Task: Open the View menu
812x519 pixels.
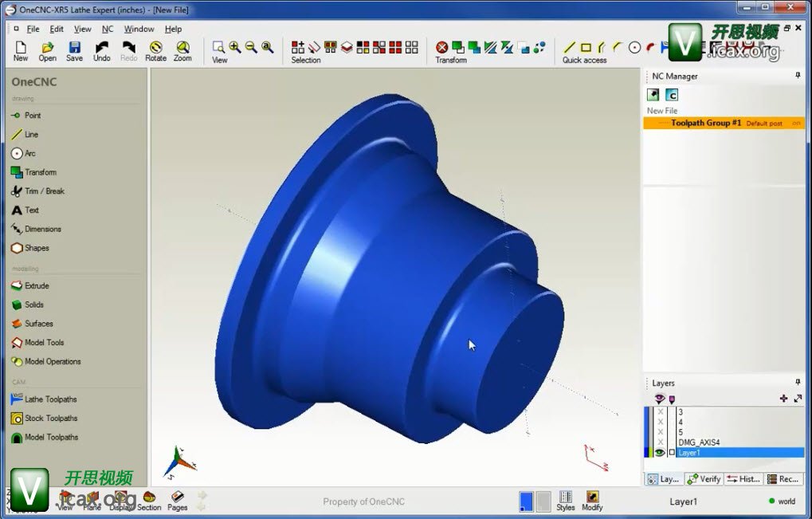Action: click(82, 29)
